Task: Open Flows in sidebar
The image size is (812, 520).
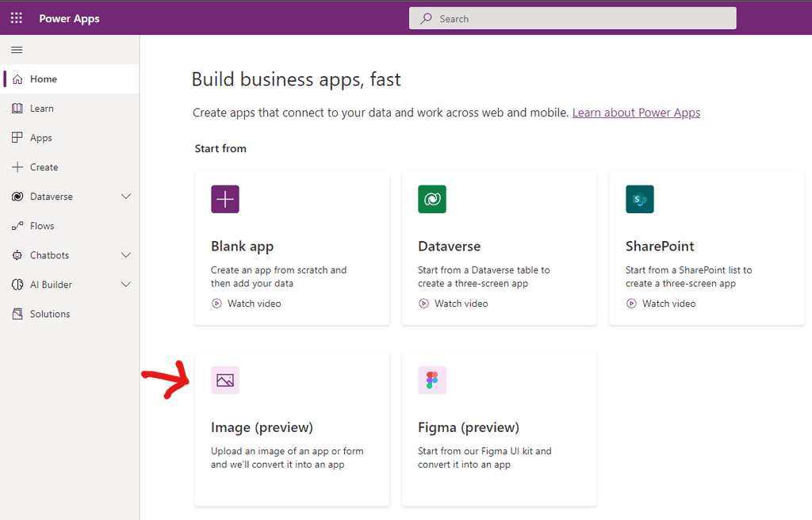Action: coord(71,226)
